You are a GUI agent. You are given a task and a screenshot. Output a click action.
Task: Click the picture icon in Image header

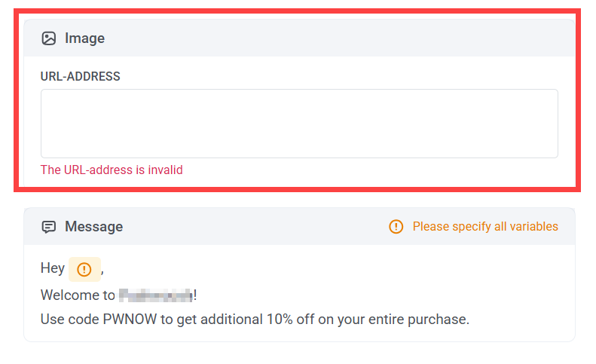[x=49, y=38]
